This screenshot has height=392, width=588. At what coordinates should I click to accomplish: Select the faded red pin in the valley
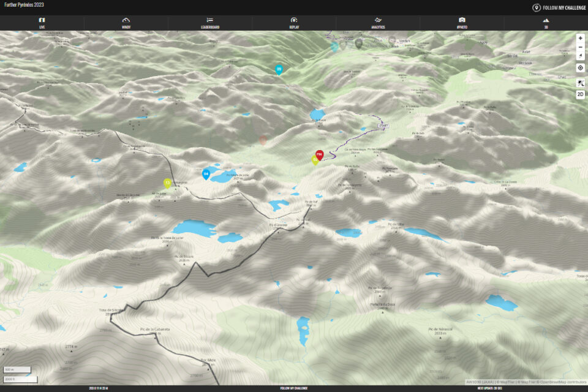(x=263, y=140)
